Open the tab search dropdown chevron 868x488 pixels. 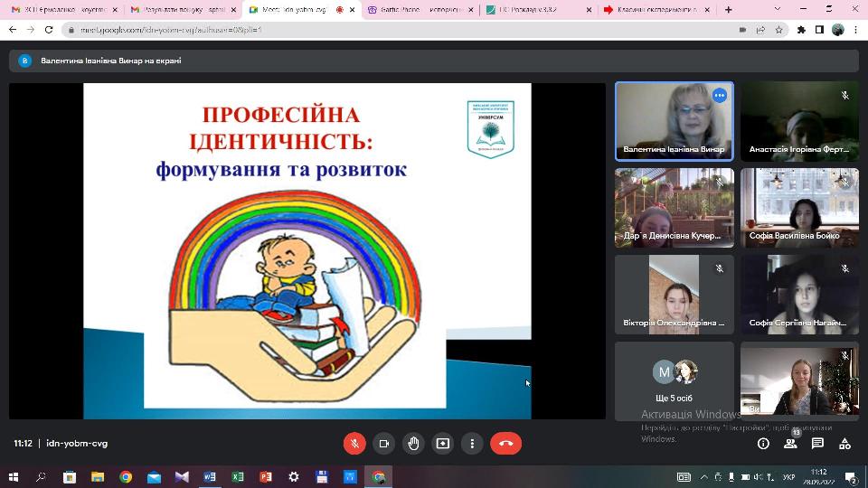(778, 9)
